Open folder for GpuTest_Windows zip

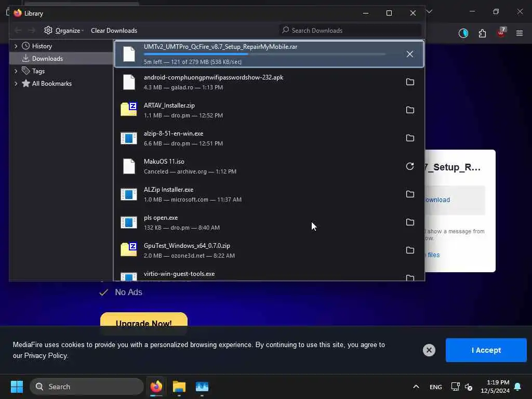coord(410,250)
